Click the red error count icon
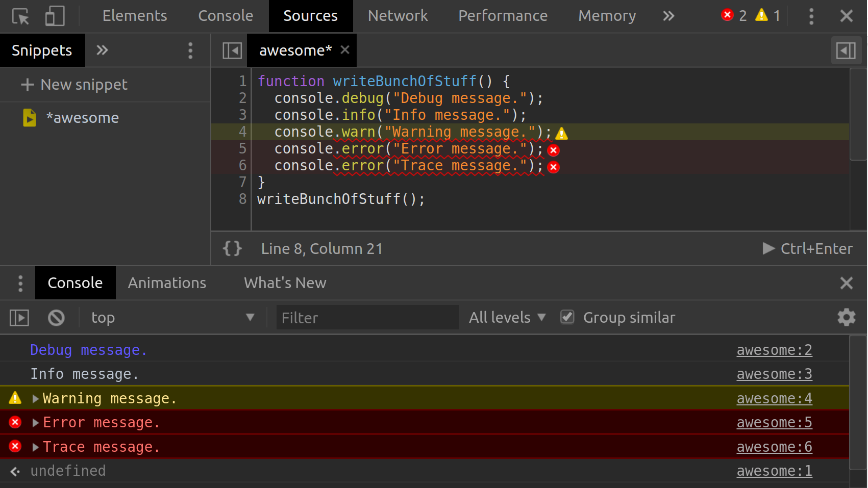Screen dimensions: 868x488 click(728, 15)
